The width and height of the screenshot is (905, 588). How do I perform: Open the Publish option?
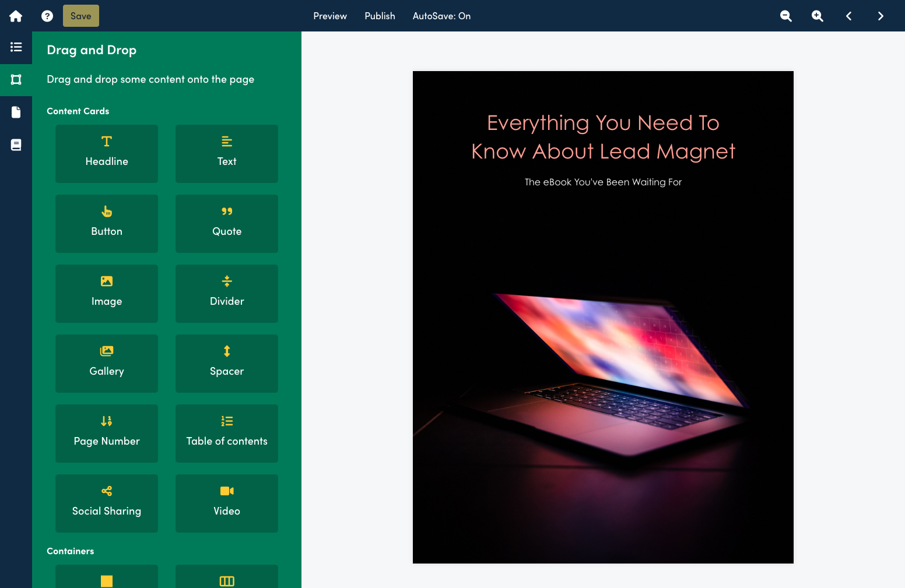(x=380, y=16)
